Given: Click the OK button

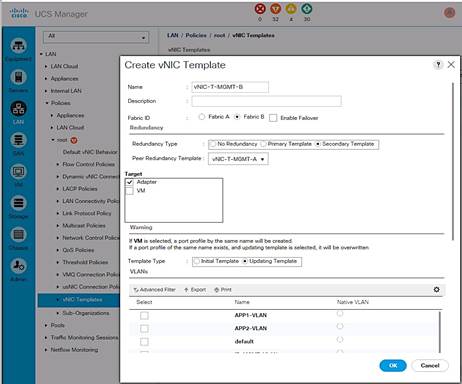Looking at the screenshot, I should click(x=393, y=365).
